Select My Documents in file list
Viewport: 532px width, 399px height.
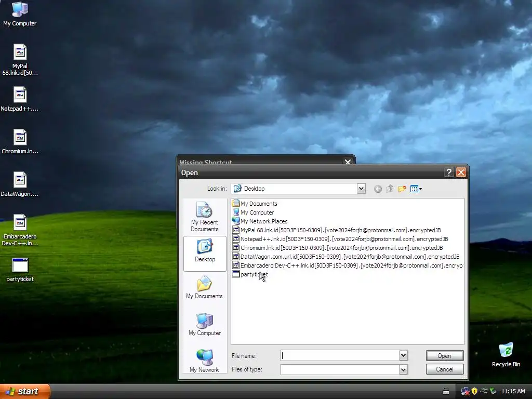point(255,204)
